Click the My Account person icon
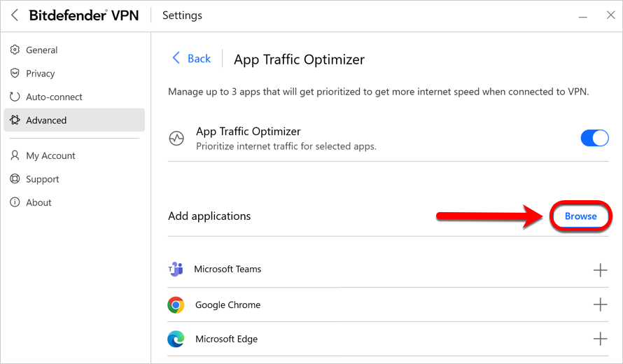 point(15,155)
